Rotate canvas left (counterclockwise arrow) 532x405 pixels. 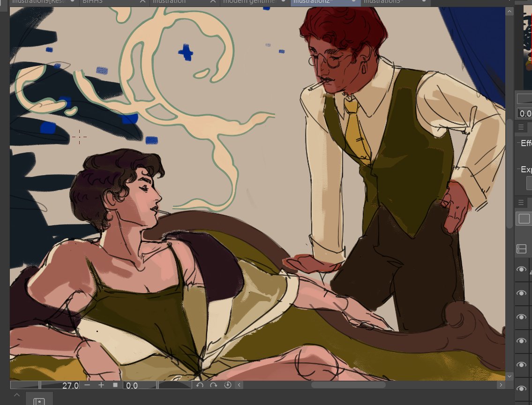pos(200,385)
